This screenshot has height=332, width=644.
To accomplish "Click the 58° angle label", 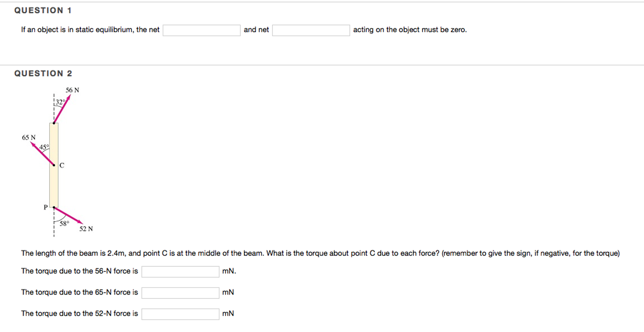I will [64, 223].
